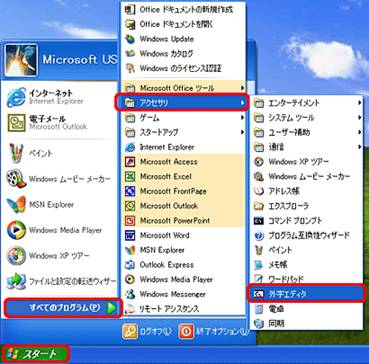The image size is (369, 364).
Task: Select 外字エディタ menu entry
Action: click(x=306, y=293)
